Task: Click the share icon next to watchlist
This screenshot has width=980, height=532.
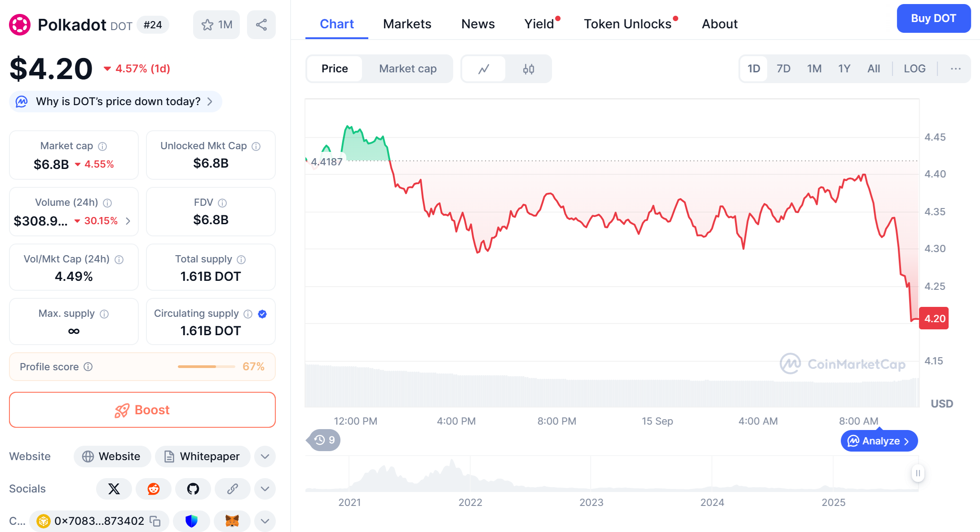Action: click(261, 25)
